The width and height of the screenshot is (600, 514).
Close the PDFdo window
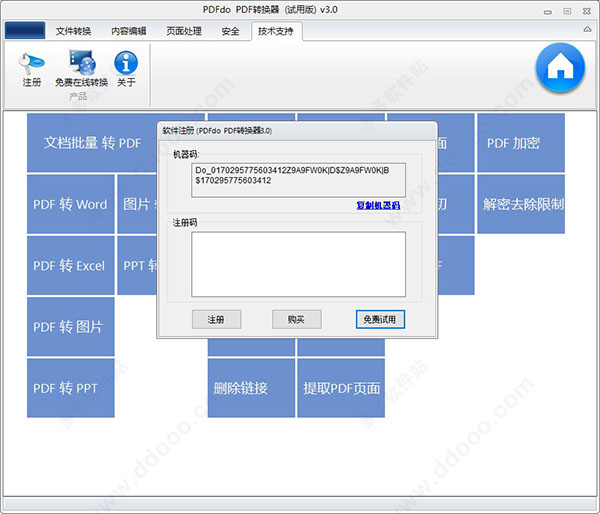tap(587, 11)
